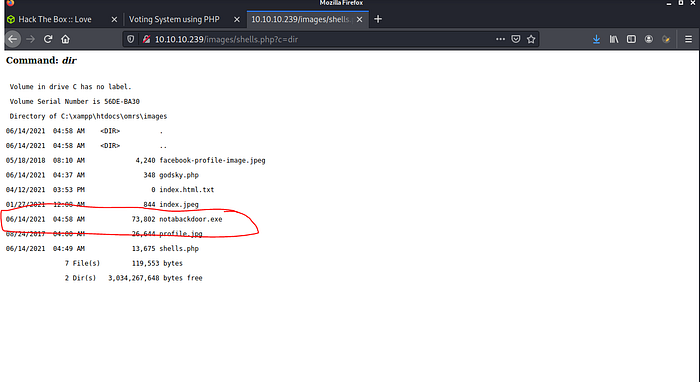Bookmark this page with star

(x=531, y=39)
